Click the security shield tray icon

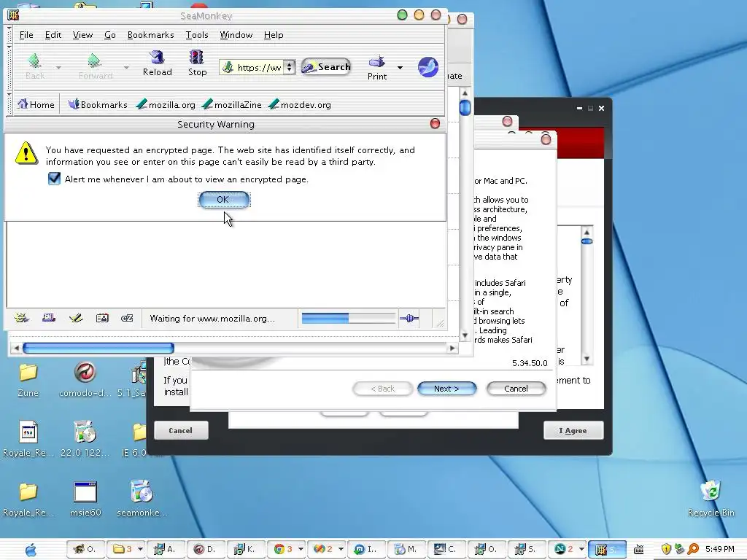(x=666, y=549)
